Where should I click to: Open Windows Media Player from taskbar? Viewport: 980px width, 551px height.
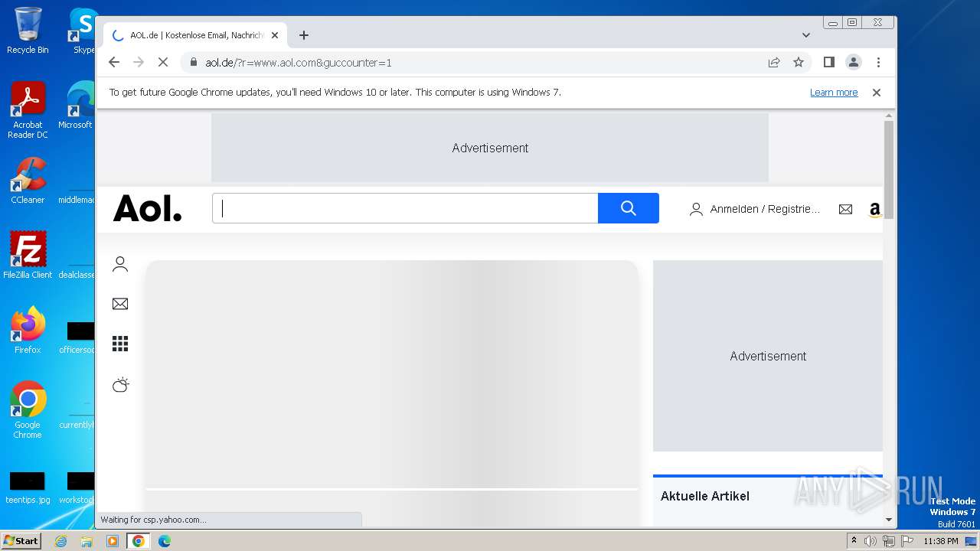pos(113,541)
